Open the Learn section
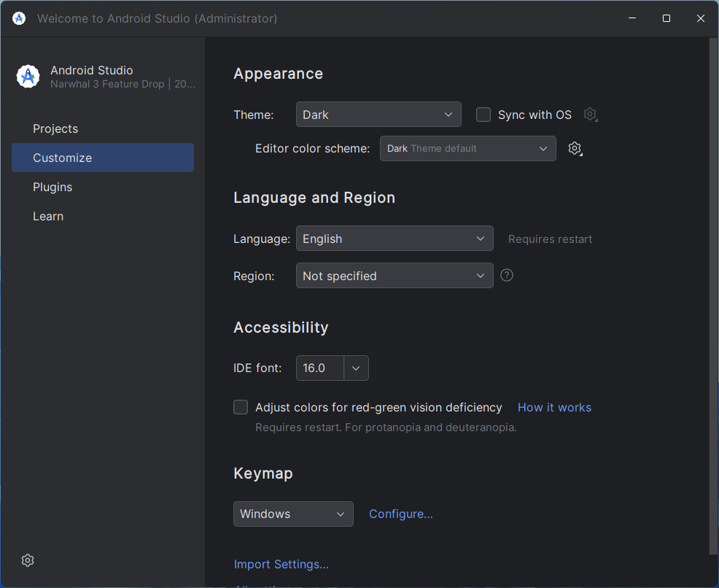The width and height of the screenshot is (719, 588). click(48, 216)
